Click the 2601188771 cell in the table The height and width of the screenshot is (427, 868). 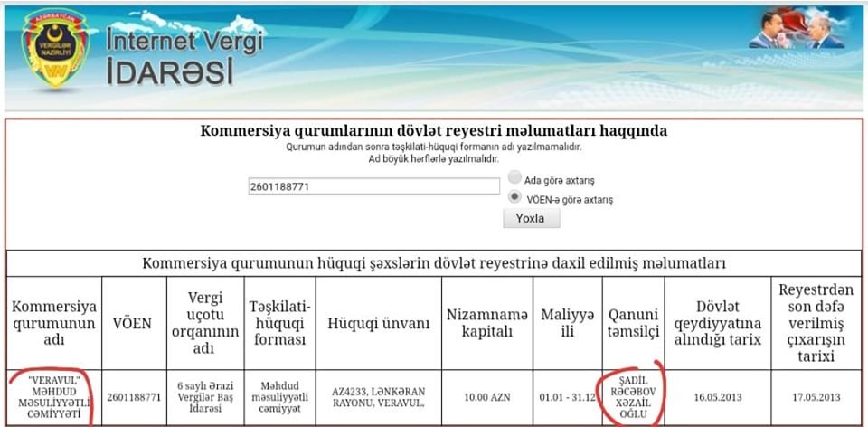(134, 397)
